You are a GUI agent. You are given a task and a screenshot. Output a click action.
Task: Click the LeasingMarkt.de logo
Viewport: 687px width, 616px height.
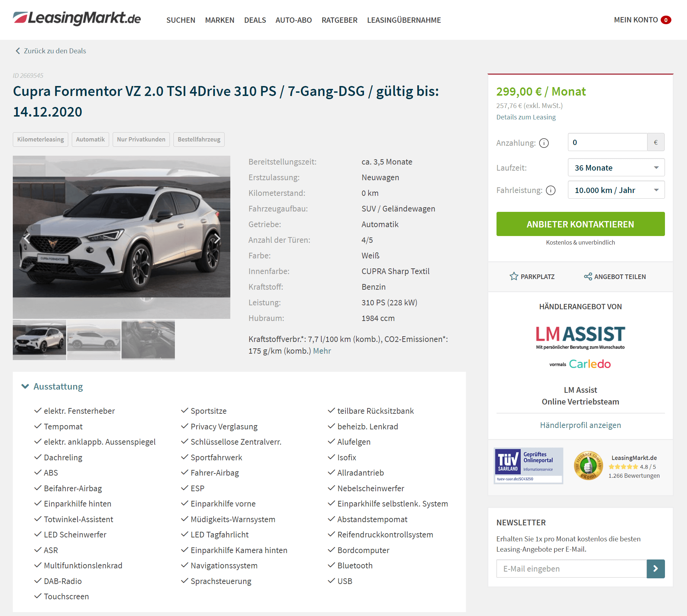[77, 18]
